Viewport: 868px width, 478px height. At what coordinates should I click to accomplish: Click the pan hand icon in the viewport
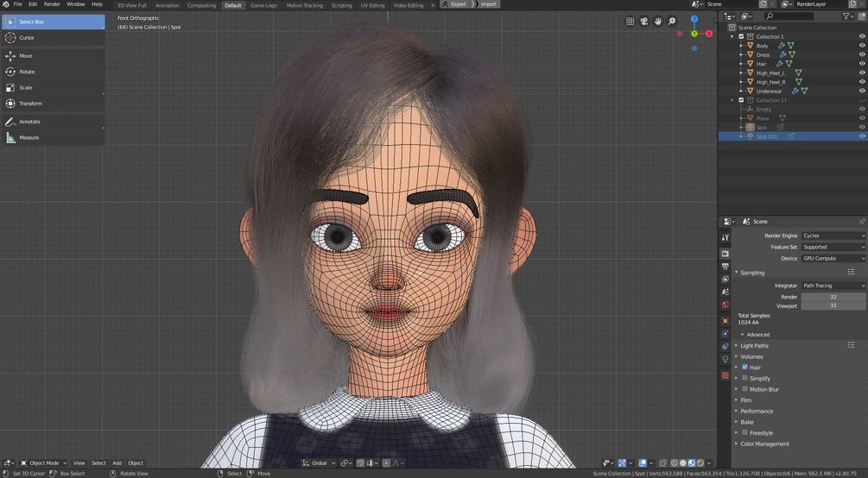pyautogui.click(x=657, y=22)
